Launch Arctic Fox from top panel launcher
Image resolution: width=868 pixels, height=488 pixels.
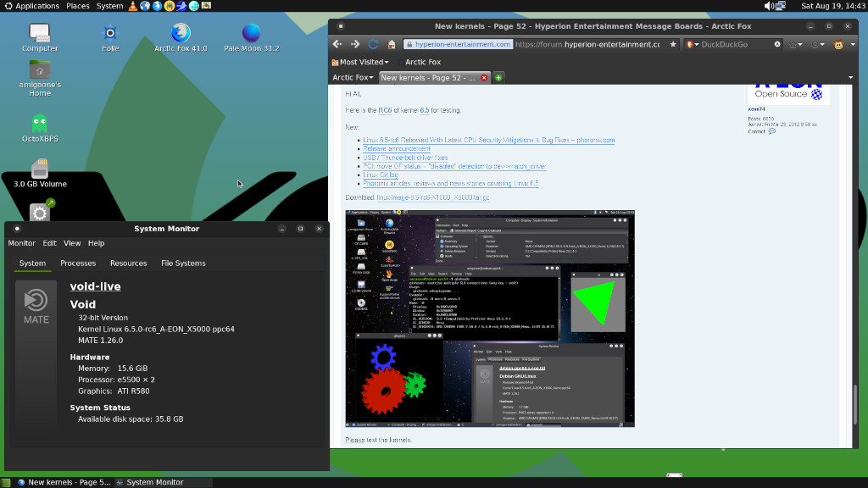click(x=157, y=6)
